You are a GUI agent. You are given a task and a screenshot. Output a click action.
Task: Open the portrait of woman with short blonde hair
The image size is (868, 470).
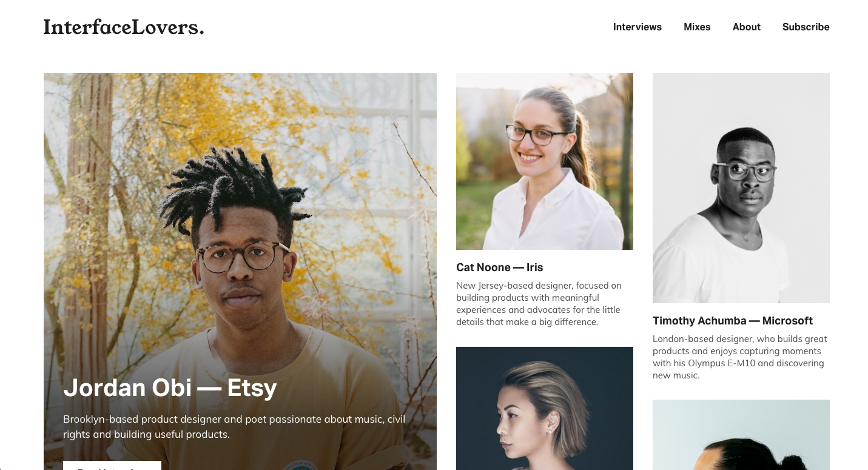(x=545, y=408)
